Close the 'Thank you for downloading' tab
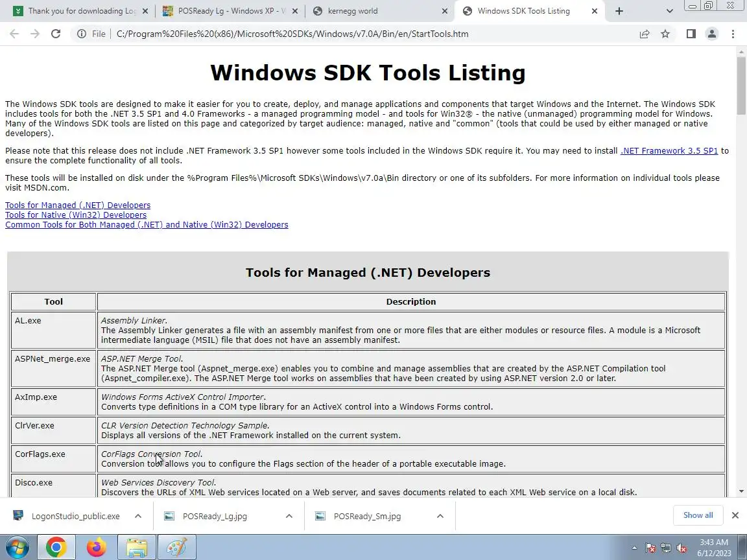747x560 pixels. pyautogui.click(x=145, y=11)
